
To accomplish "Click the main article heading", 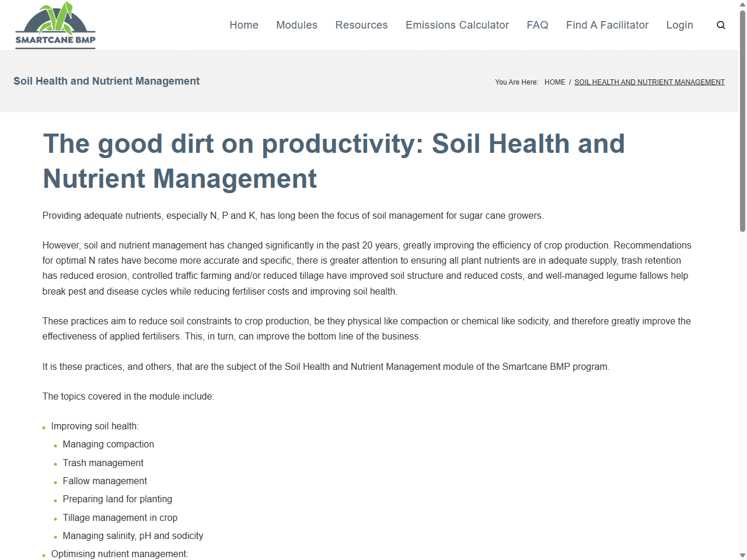I will click(333, 161).
